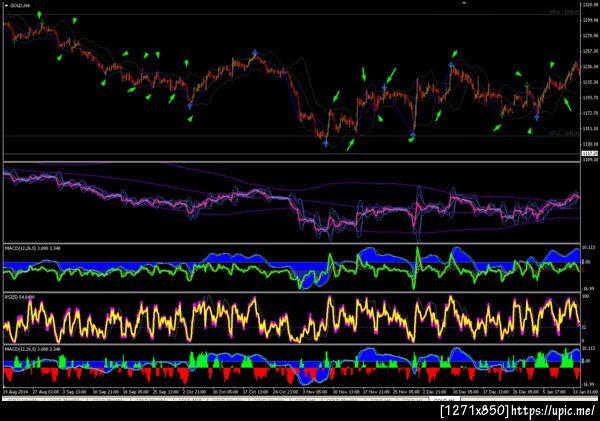Image resolution: width=600 pixels, height=421 pixels.
Task: Click the 1215.30 price scale label
Action: [x=590, y=82]
